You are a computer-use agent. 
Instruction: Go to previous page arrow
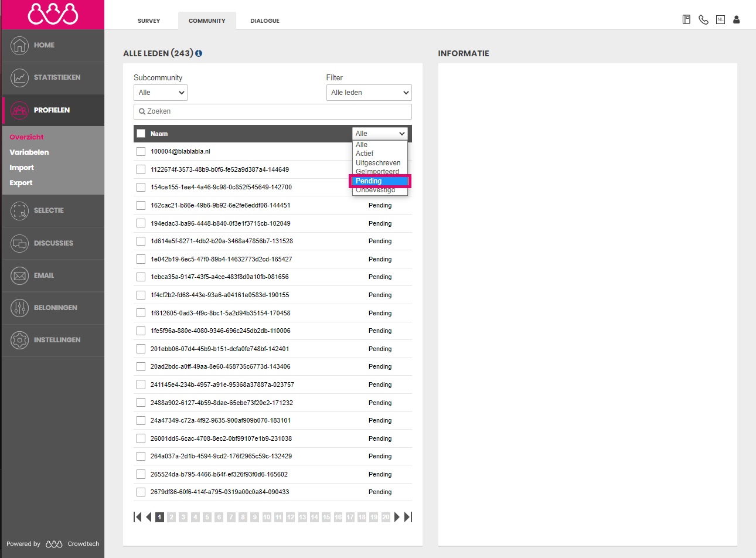[149, 517]
